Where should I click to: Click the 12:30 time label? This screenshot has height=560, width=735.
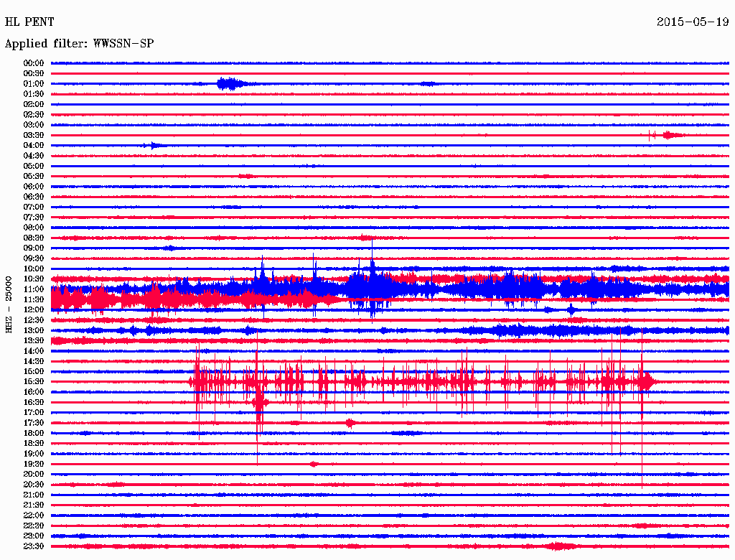[x=34, y=320]
